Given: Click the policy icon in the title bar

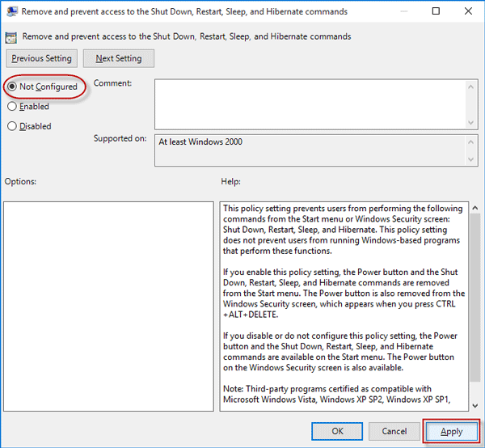Looking at the screenshot, I should [11, 12].
